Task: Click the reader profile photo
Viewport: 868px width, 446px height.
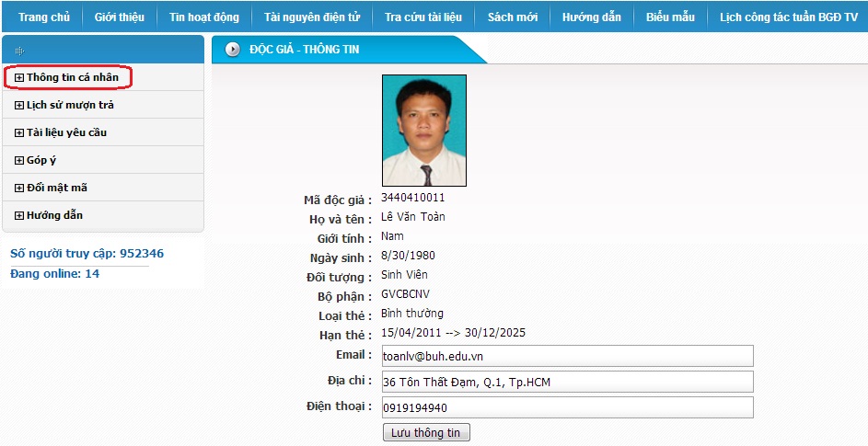Action: [424, 131]
